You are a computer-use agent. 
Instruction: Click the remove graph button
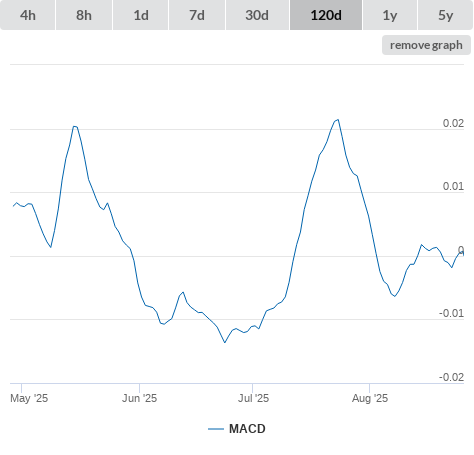(426, 45)
